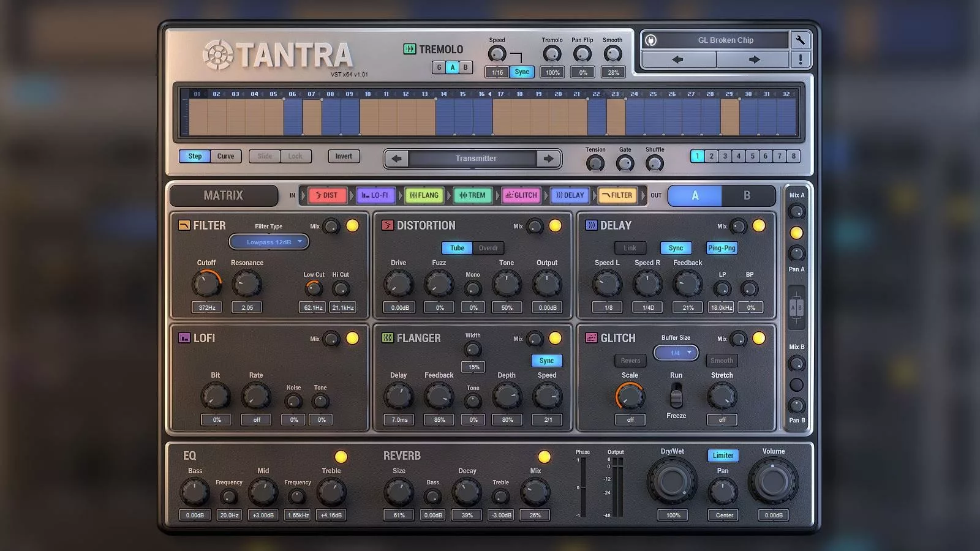Enable Tremolo Sync button
This screenshot has height=551, width=980.
(x=522, y=72)
